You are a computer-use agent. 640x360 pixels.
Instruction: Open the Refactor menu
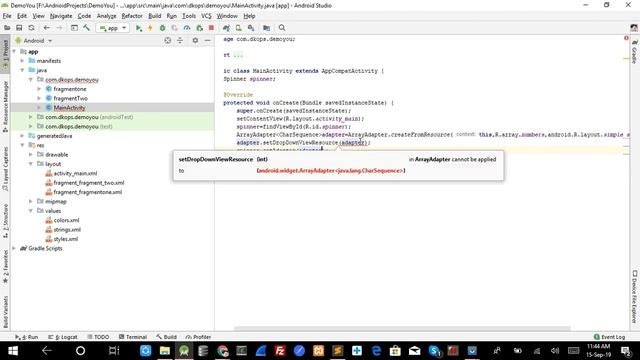132,16
